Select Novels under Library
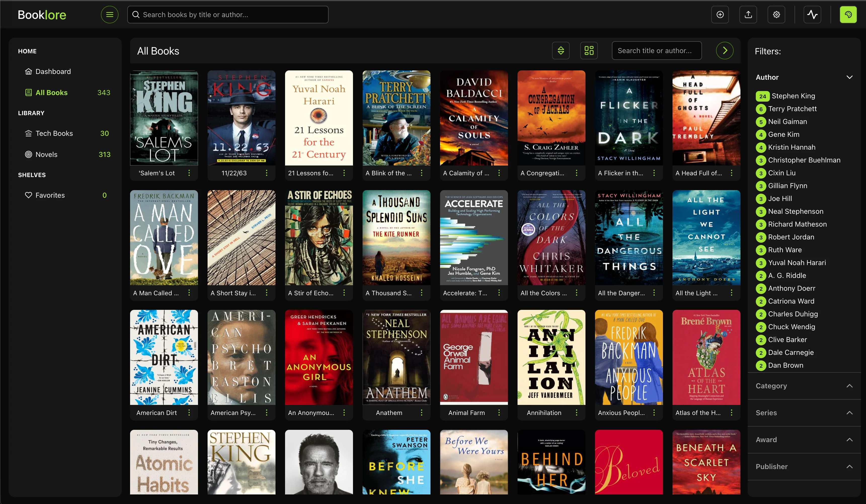Screen dimensions: 866x504 (x=46, y=154)
